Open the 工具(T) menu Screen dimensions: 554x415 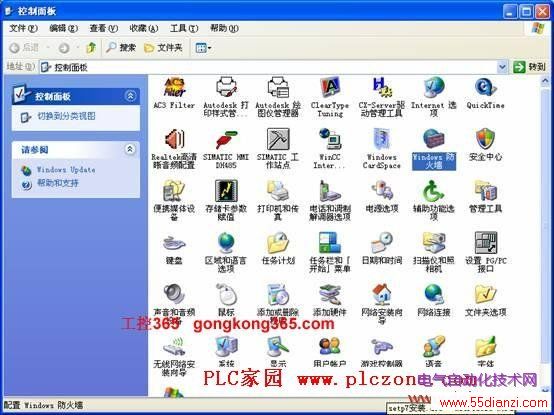click(x=184, y=28)
